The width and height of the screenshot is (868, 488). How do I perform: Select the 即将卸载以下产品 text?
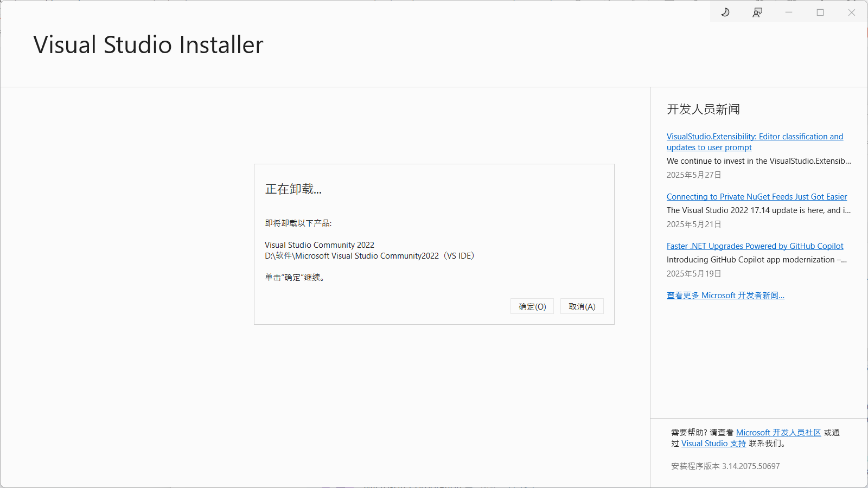point(298,223)
